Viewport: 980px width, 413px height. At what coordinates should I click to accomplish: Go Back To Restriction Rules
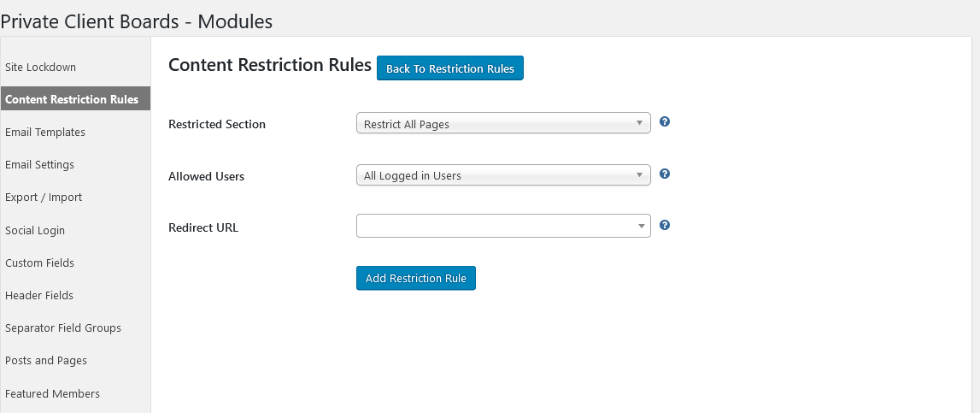point(449,68)
